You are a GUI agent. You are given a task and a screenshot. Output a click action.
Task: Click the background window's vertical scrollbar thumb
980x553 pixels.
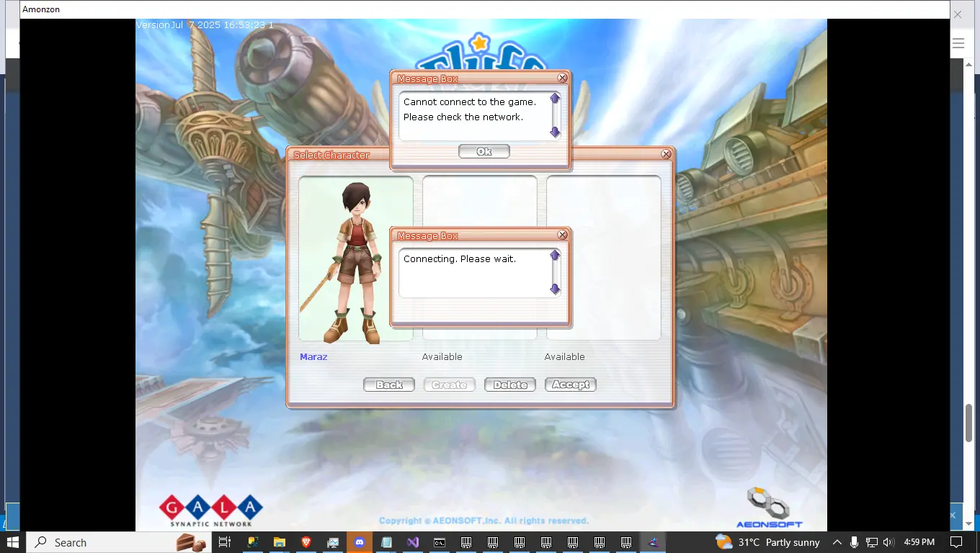point(969,423)
